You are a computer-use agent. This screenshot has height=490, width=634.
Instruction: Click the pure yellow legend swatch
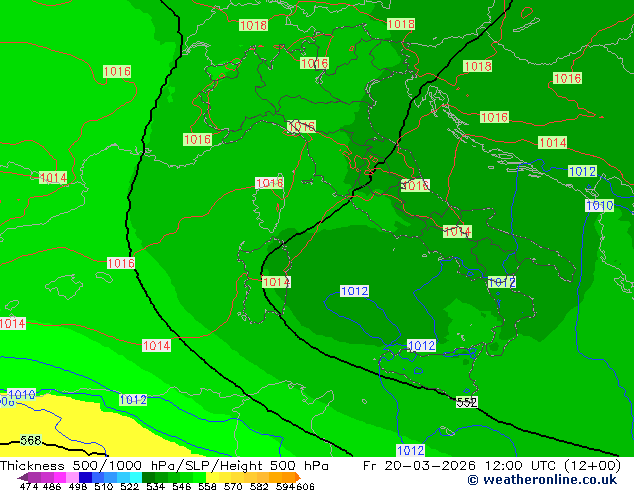213,477
